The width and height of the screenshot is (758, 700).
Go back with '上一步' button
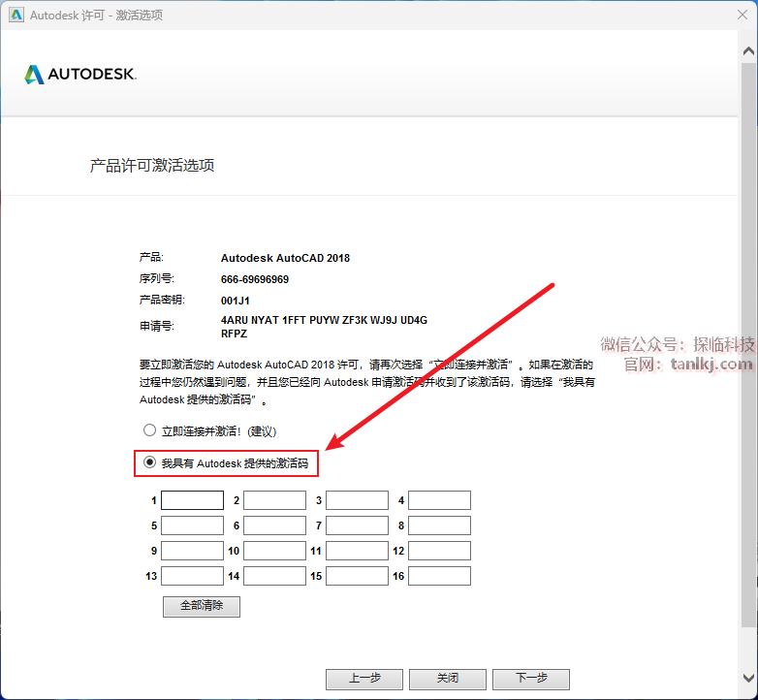[x=364, y=679]
